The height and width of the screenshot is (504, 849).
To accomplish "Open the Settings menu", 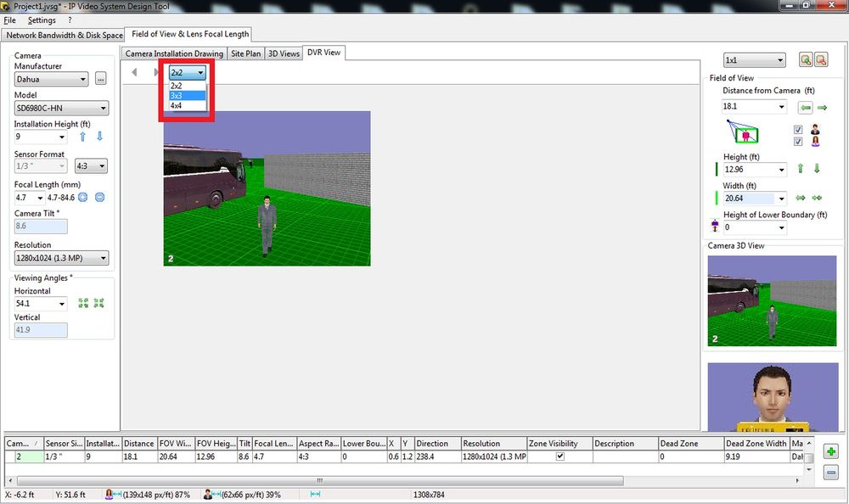I will coord(42,20).
